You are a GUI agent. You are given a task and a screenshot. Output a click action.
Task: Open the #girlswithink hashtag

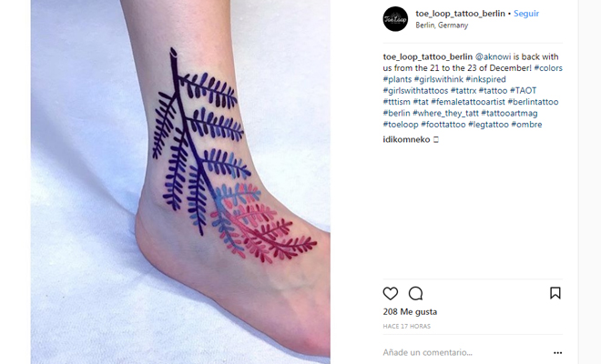pos(439,79)
